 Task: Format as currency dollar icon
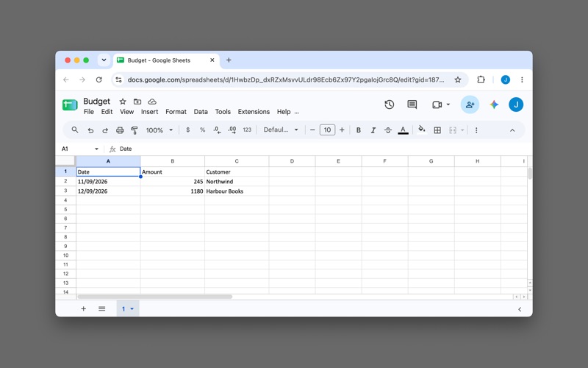click(x=188, y=130)
